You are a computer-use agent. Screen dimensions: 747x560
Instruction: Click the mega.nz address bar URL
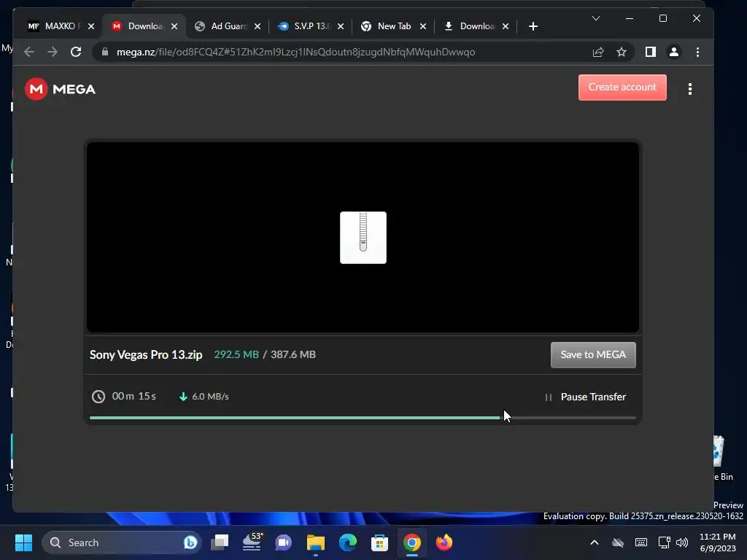295,52
